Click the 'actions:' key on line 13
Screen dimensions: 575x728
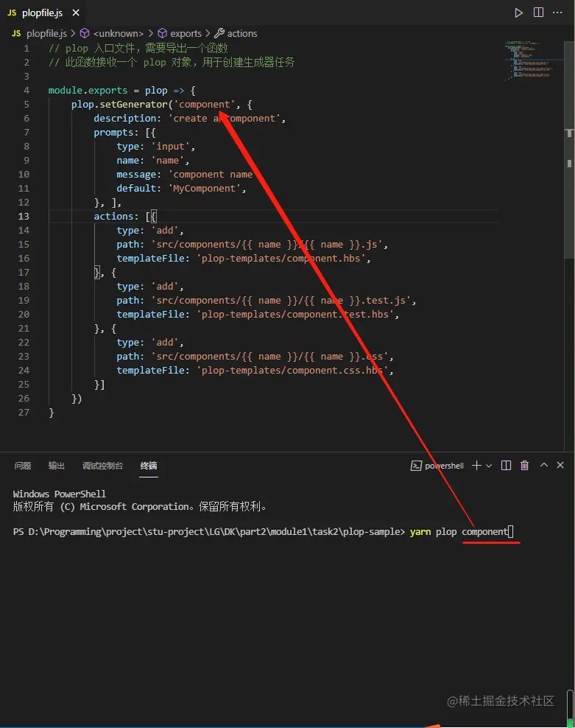pyautogui.click(x=116, y=217)
